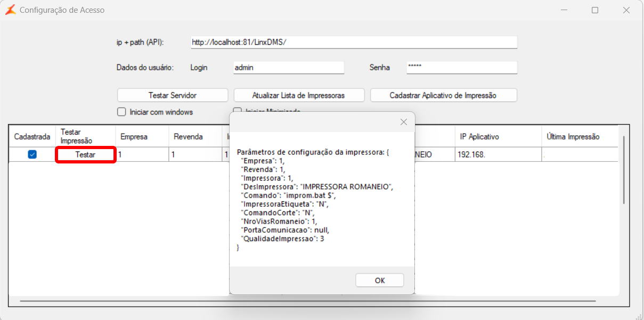
Task: Focus the ip + path (API) field
Action: (354, 42)
